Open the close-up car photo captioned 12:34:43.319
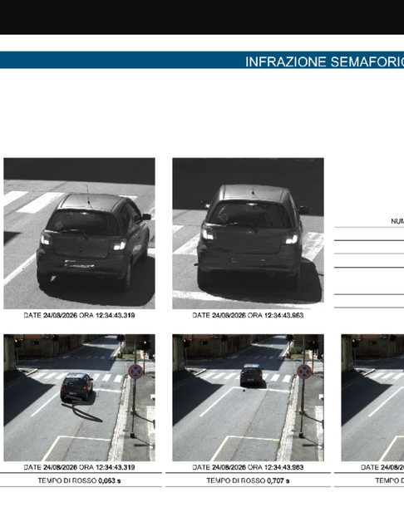Image resolution: width=404 pixels, height=532 pixels. point(79,234)
